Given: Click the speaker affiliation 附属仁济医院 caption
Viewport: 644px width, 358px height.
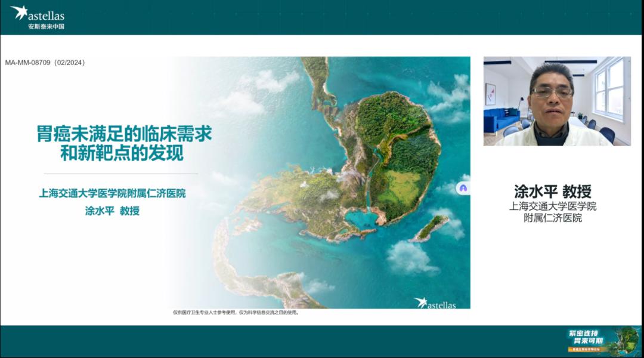Looking at the screenshot, I should point(552,218).
